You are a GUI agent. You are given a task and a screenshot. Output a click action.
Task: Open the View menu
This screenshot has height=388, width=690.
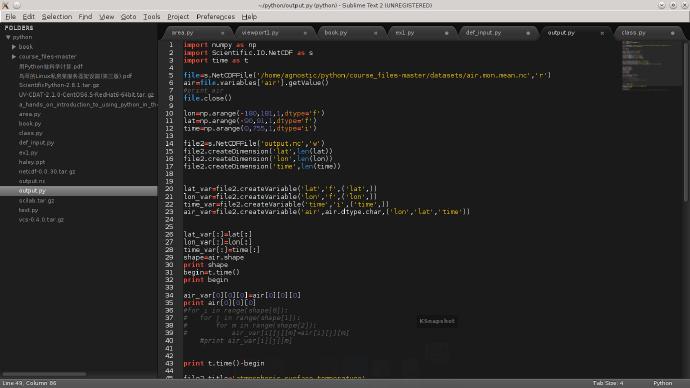click(106, 17)
